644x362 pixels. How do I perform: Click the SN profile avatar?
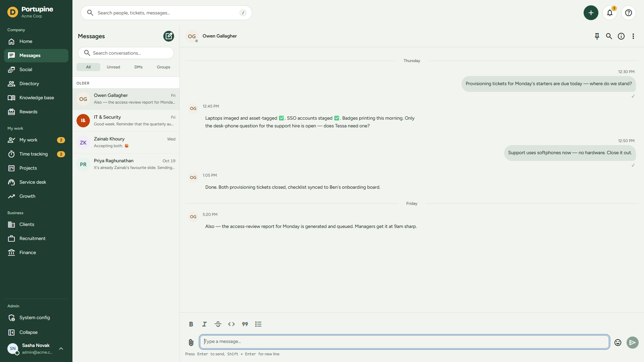(x=13, y=349)
